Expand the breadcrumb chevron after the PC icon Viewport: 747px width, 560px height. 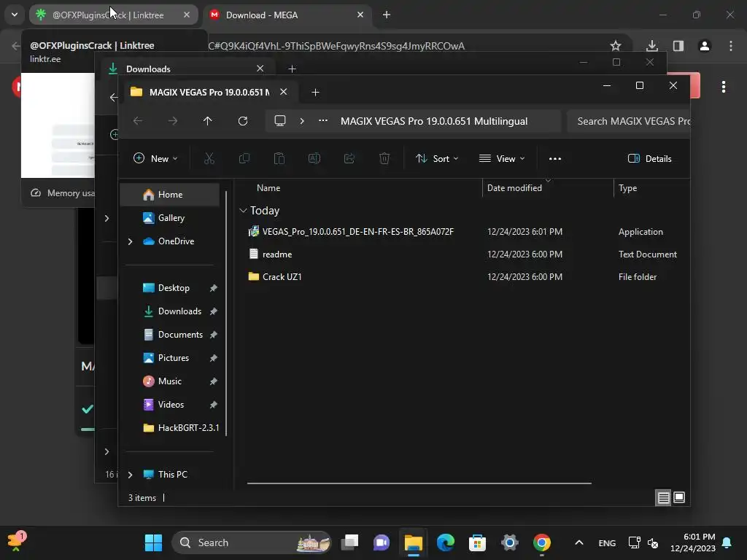tap(302, 121)
